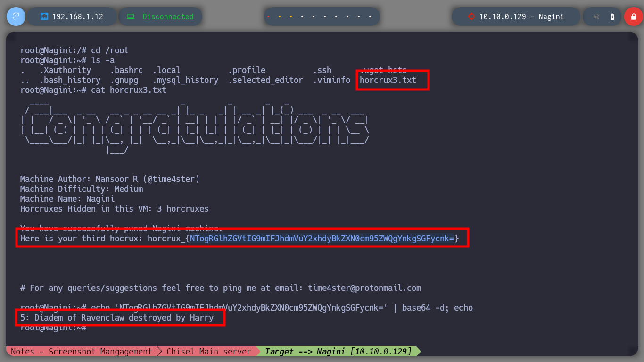
Task: Switch to the last workspace dot
Action: click(x=371, y=16)
